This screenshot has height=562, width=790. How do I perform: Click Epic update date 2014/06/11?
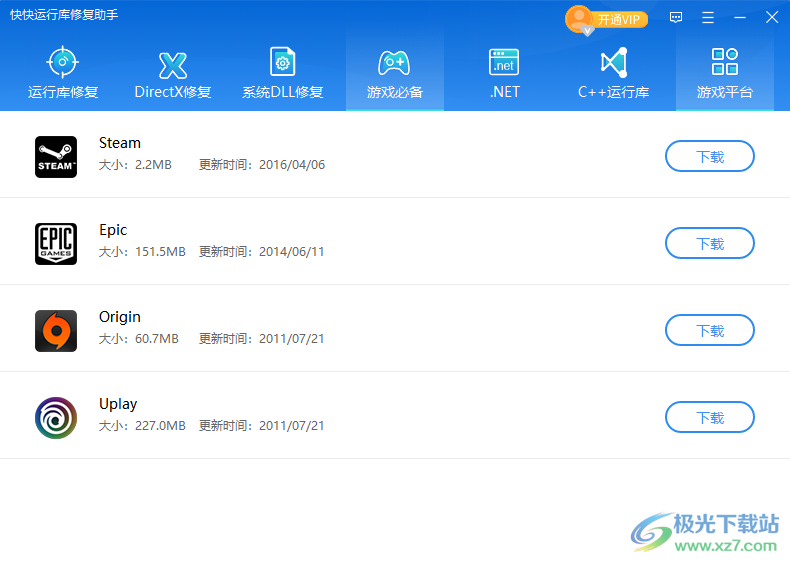tap(291, 252)
